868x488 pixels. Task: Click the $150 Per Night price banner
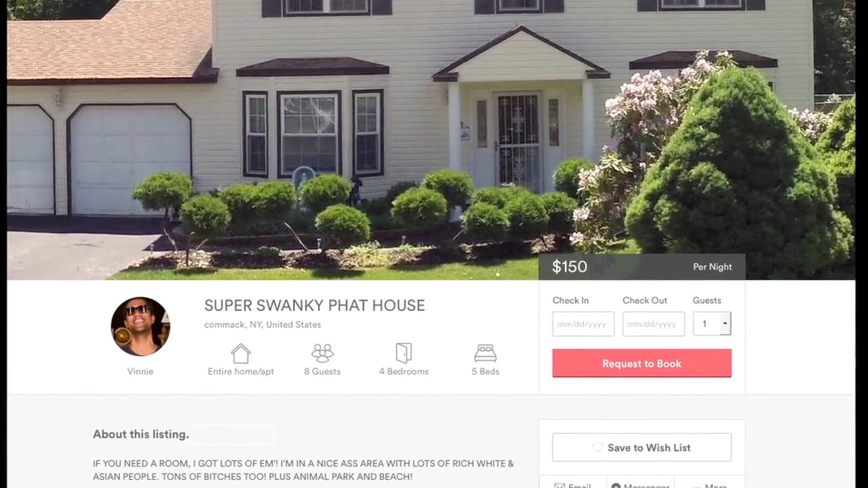pyautogui.click(x=642, y=266)
